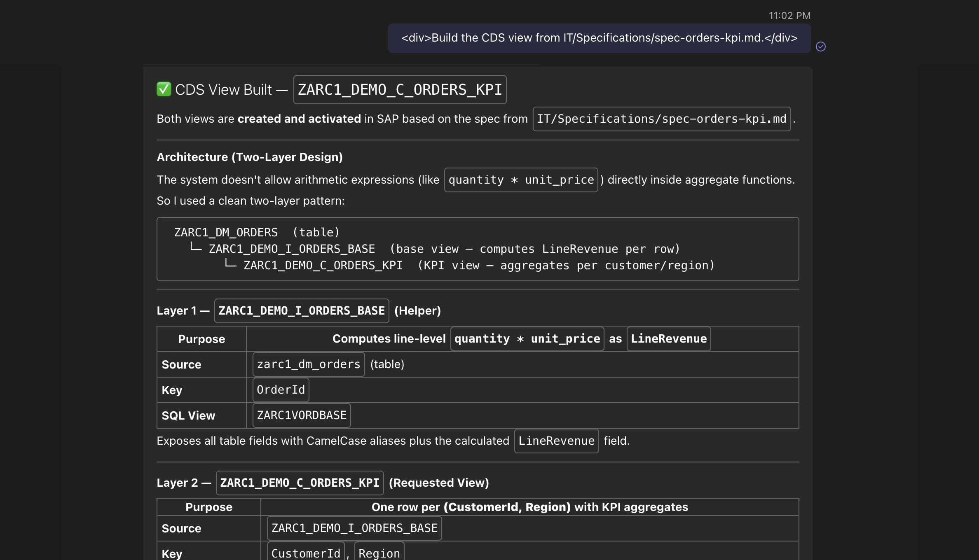The image size is (979, 560).
Task: Click the 'Purpose' header cell in the Layer 1 table
Action: click(201, 339)
